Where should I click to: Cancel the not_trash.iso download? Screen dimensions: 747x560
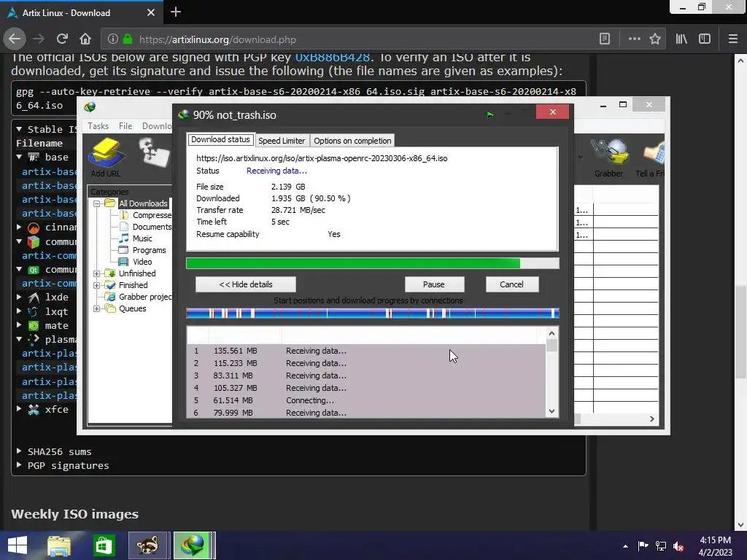pos(512,284)
